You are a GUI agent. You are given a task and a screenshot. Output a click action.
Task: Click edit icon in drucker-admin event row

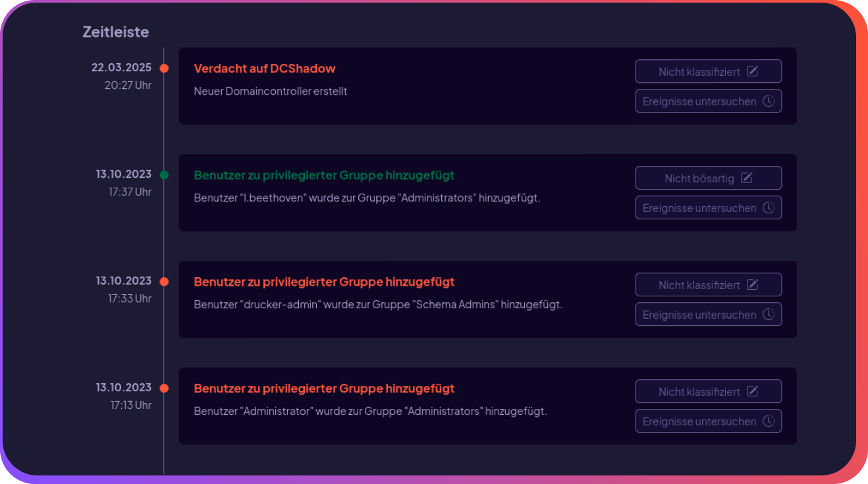point(753,284)
